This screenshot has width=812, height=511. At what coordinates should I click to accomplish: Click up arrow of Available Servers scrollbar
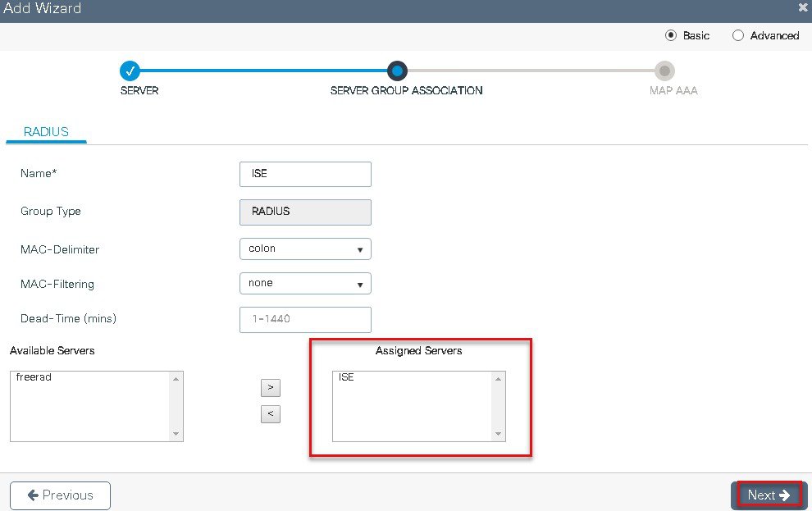click(x=176, y=379)
